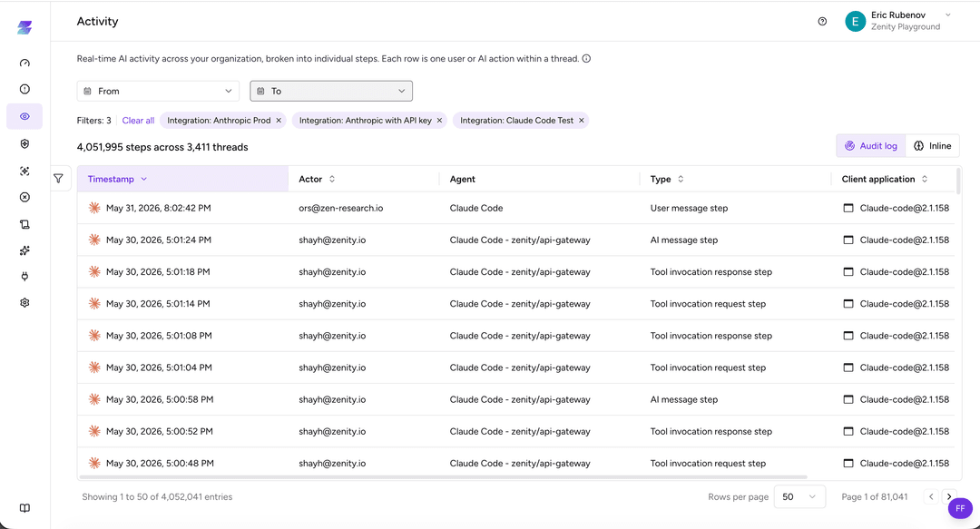The height and width of the screenshot is (529, 980).
Task: Open the plug integrations icon in sidebar
Action: point(24,277)
